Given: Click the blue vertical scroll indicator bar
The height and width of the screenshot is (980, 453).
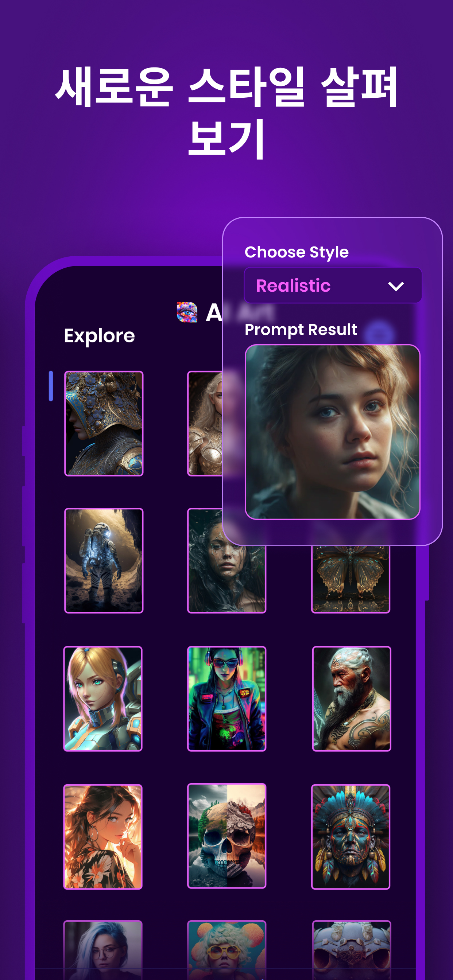Looking at the screenshot, I should click(x=51, y=386).
